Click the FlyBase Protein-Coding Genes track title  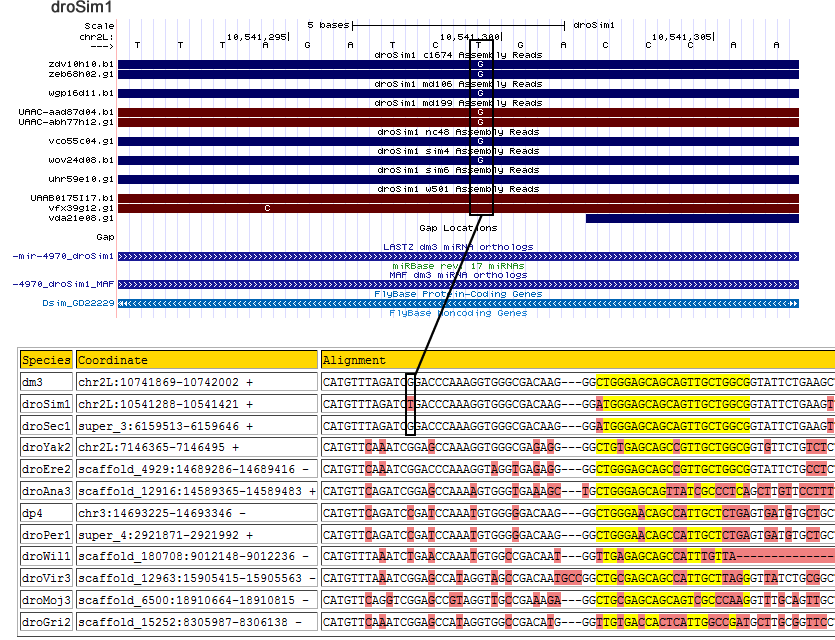tap(458, 294)
